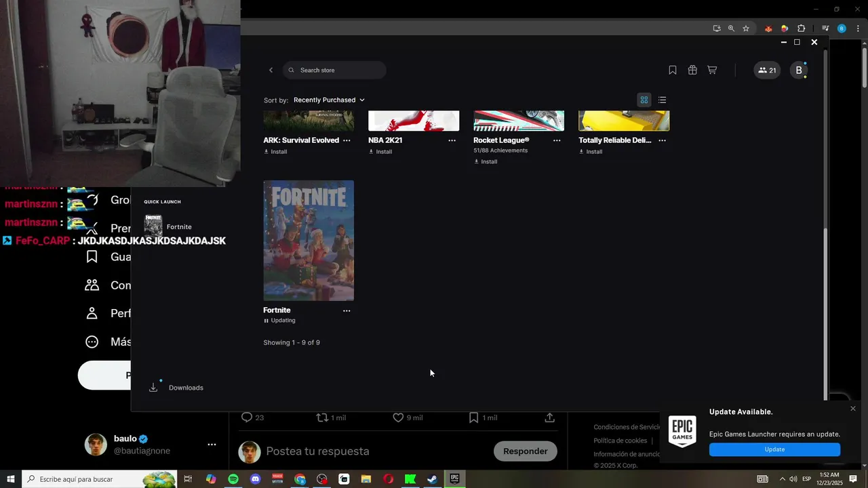The image size is (868, 488).
Task: Launch Fortnite from Quick Launch
Action: coord(168,227)
